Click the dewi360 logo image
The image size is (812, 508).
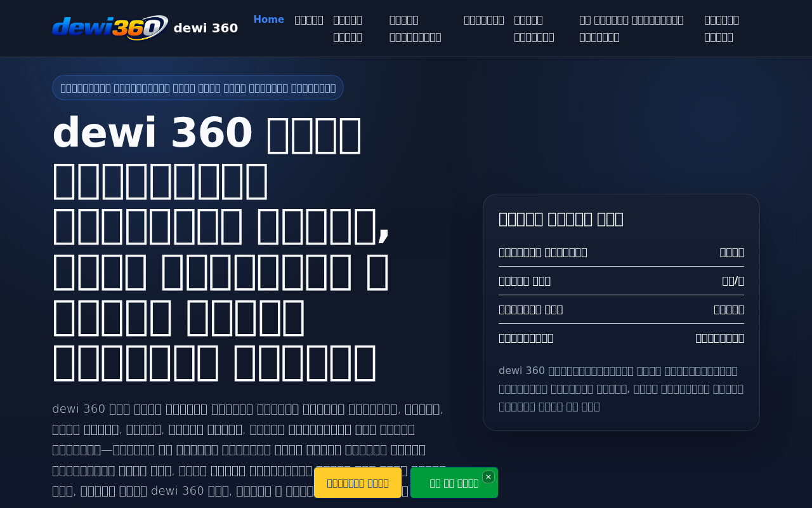click(x=110, y=28)
